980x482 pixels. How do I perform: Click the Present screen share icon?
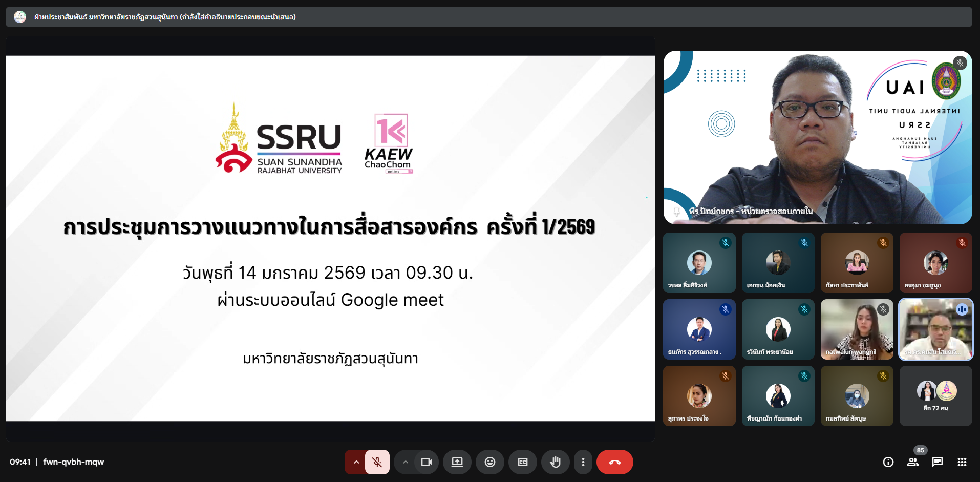[x=457, y=462]
